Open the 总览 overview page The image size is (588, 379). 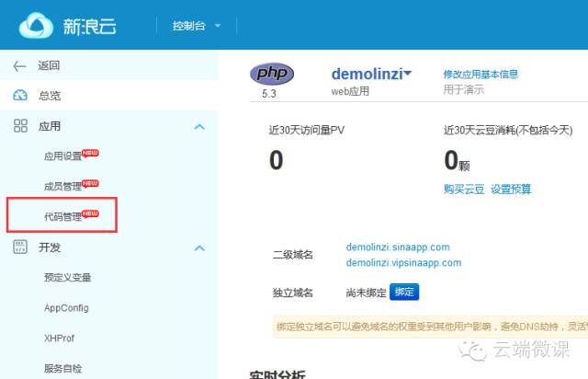[x=50, y=96]
